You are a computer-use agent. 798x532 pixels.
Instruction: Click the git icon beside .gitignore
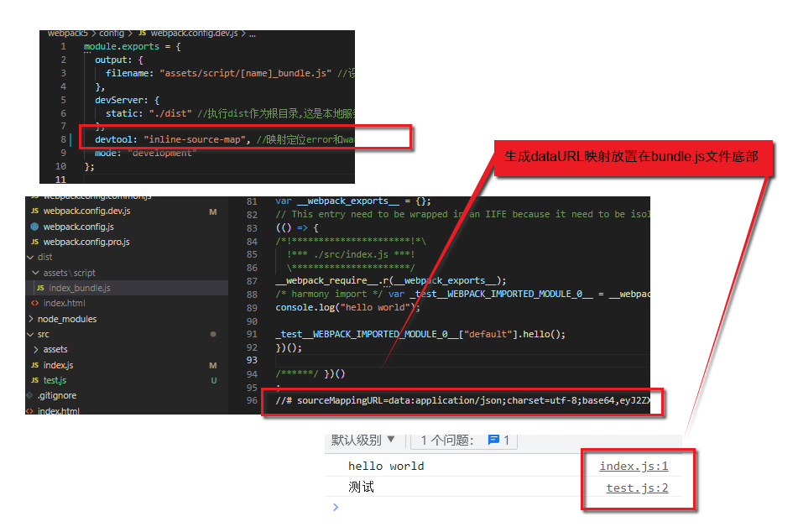29,395
